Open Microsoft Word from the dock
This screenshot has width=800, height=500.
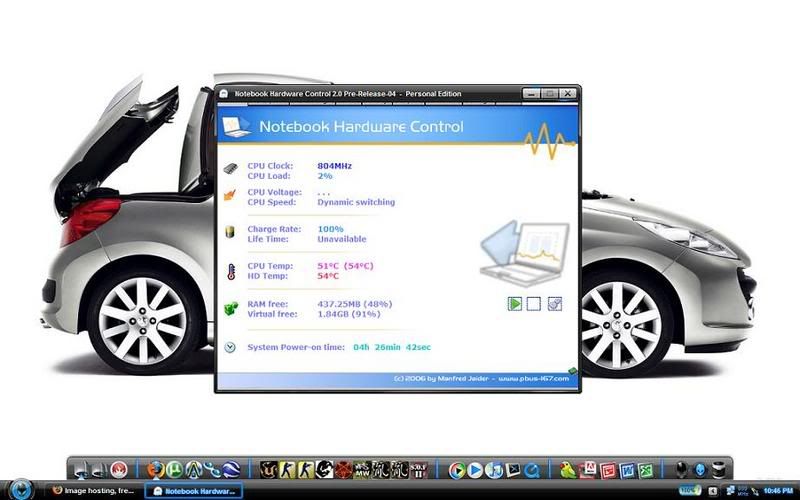pos(627,469)
